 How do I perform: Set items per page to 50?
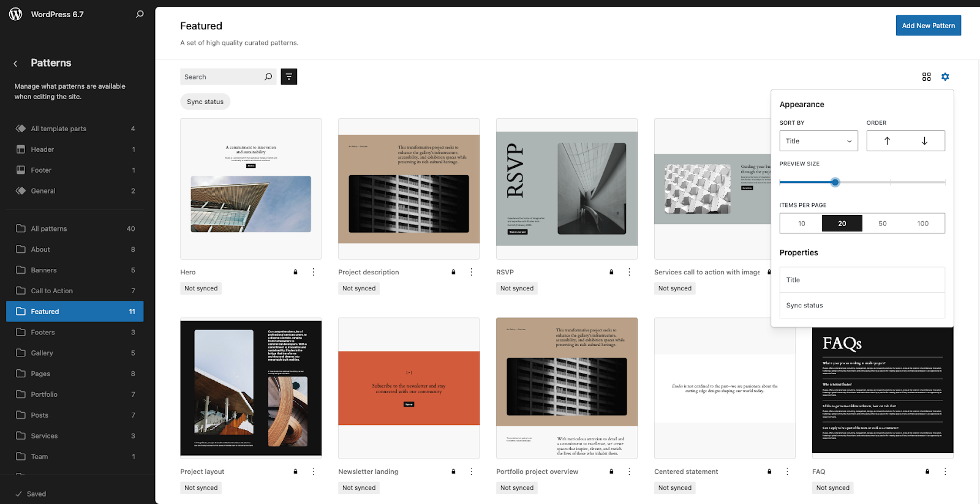tap(882, 224)
